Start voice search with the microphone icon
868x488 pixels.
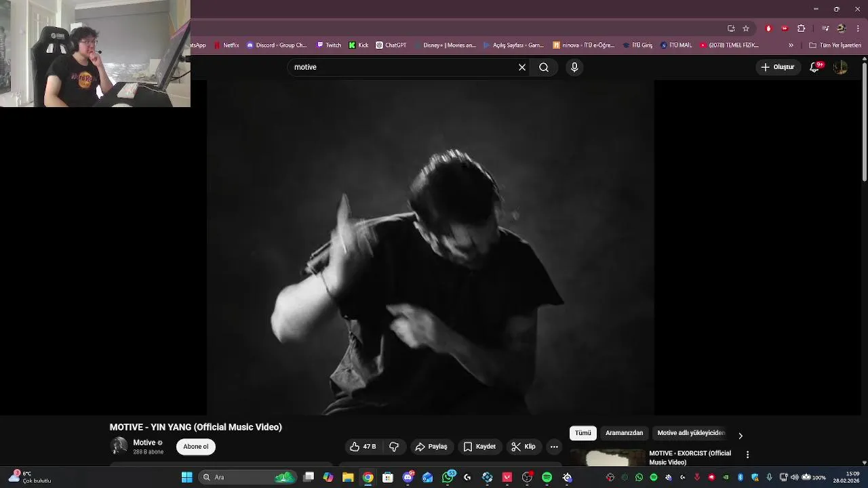click(x=574, y=67)
